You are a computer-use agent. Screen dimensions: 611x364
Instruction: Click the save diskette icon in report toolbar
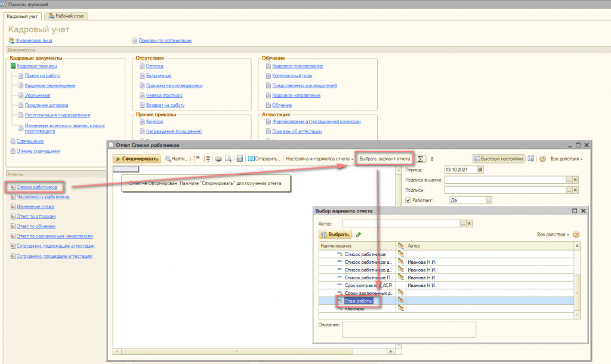[239, 159]
